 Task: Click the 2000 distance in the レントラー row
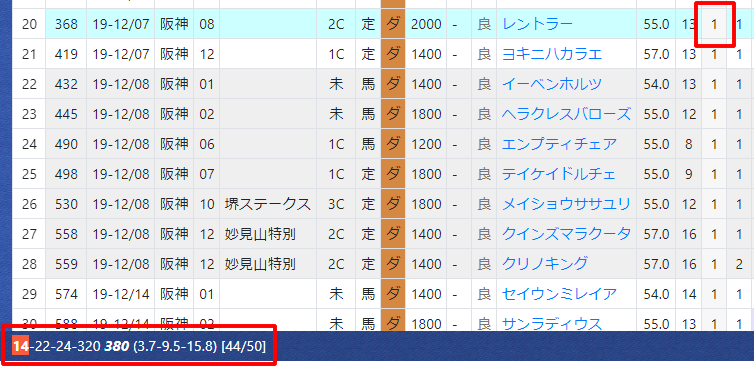click(x=426, y=24)
